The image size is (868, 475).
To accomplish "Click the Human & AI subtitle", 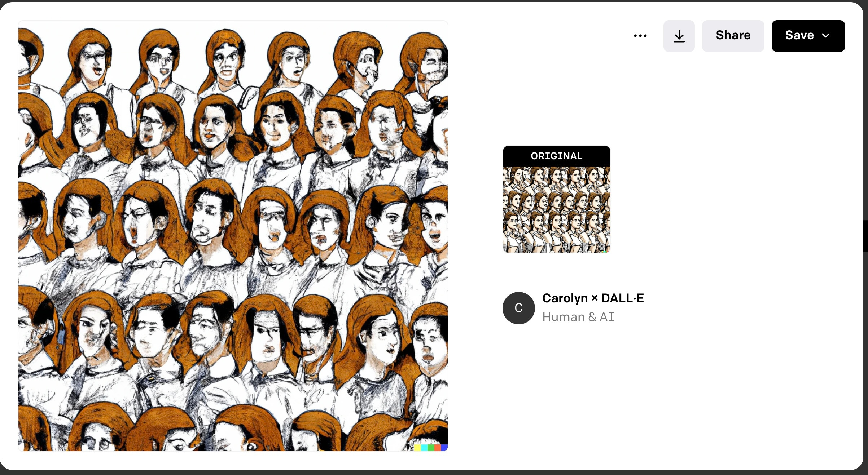I will (x=578, y=317).
